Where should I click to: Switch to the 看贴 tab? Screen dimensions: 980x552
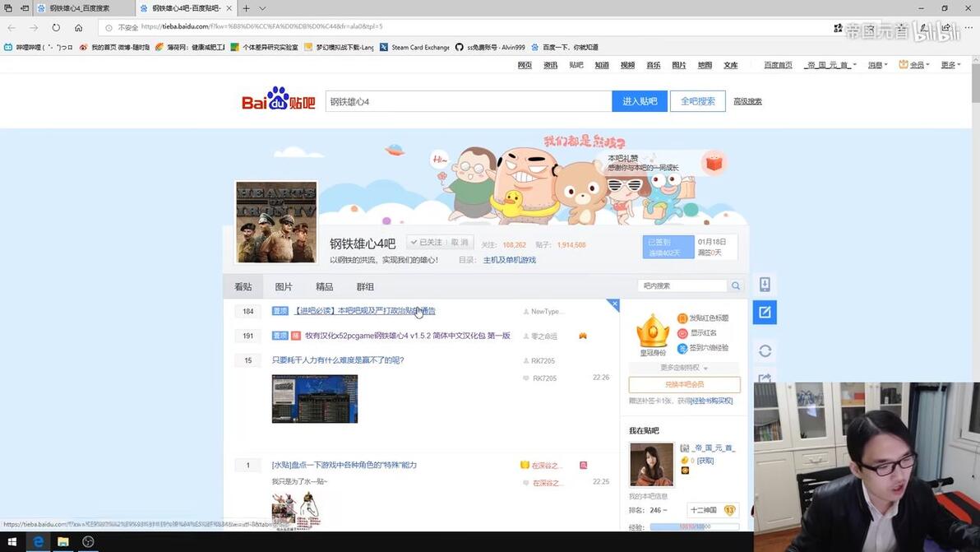[243, 287]
